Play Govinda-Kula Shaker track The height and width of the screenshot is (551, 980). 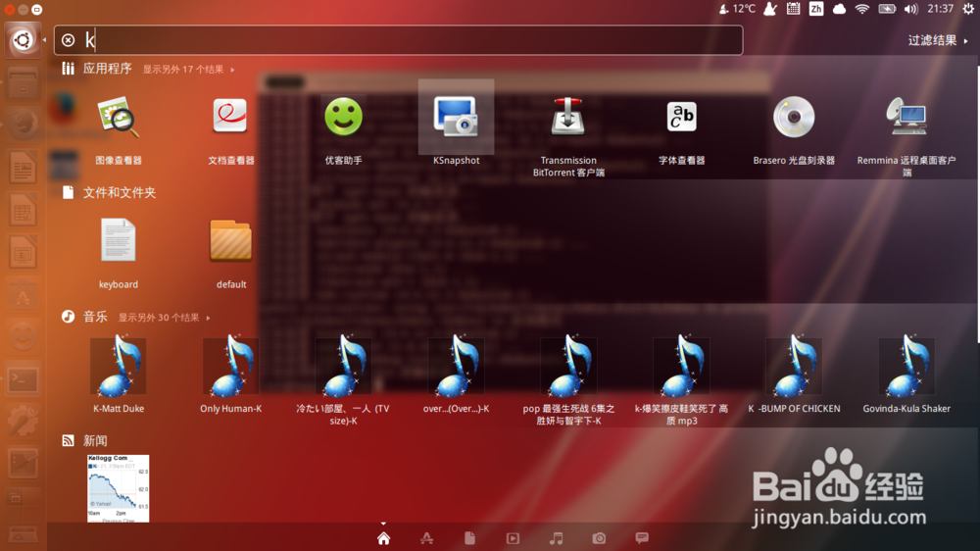(x=906, y=366)
